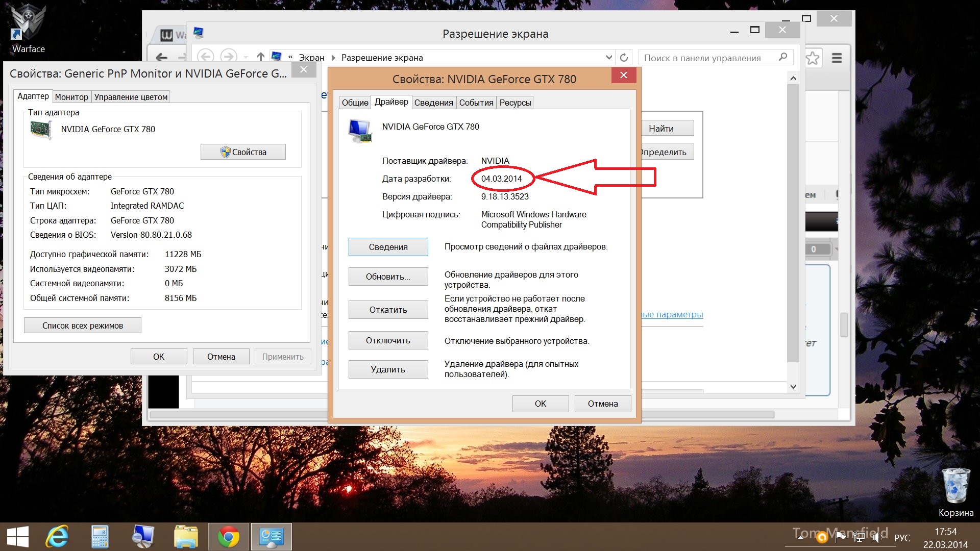Click the Удалить driver button

tap(388, 369)
